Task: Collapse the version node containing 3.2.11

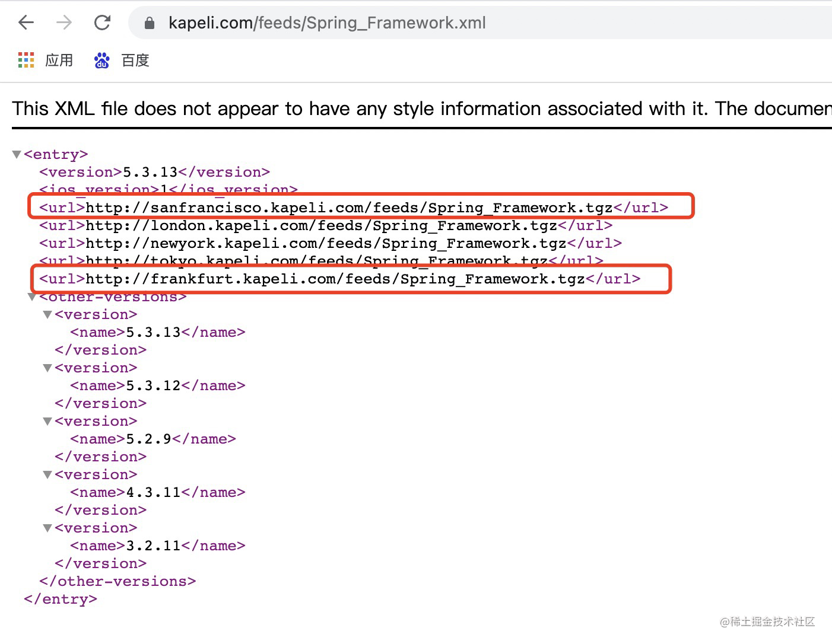Action: 47,528
